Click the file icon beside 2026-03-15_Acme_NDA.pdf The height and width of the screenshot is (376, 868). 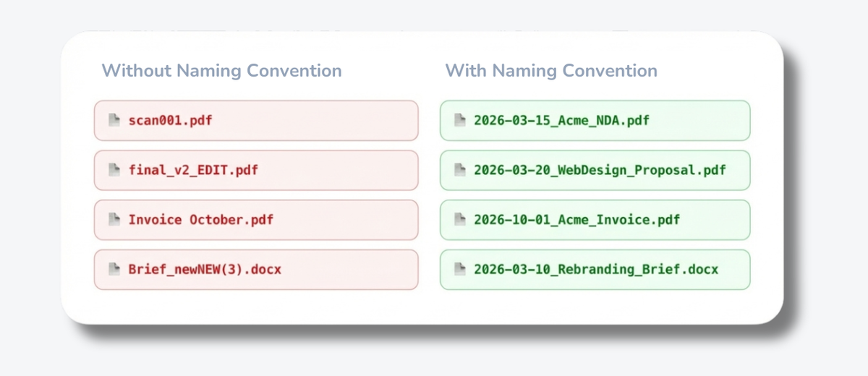(459, 120)
